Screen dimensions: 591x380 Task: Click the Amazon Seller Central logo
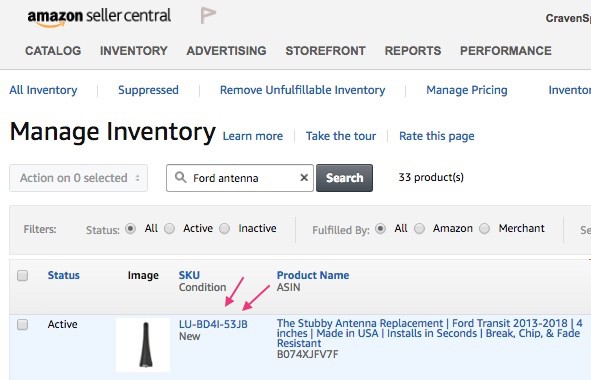pyautogui.click(x=99, y=17)
